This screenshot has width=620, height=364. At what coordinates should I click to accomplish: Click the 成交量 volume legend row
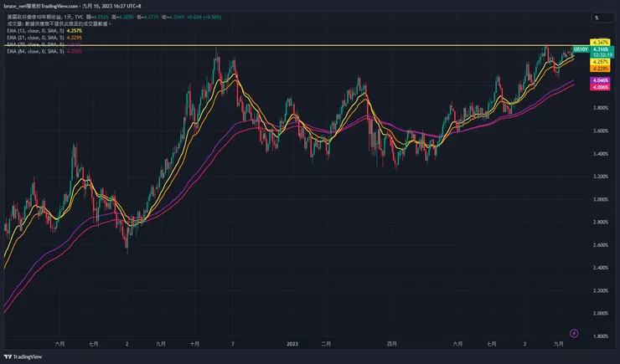[59, 23]
